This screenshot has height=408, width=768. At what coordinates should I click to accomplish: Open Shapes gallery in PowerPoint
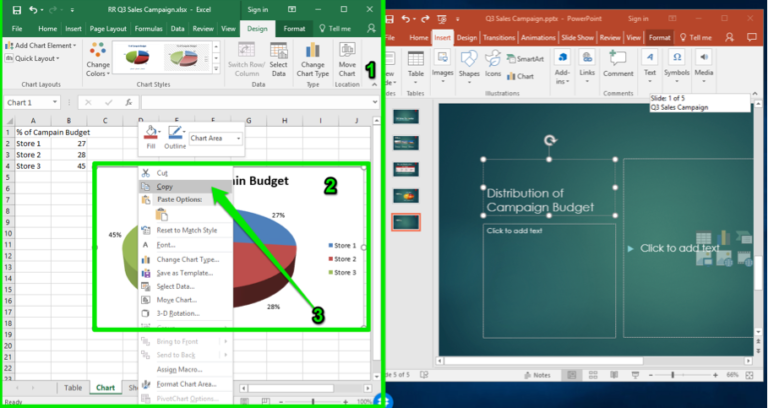[469, 64]
